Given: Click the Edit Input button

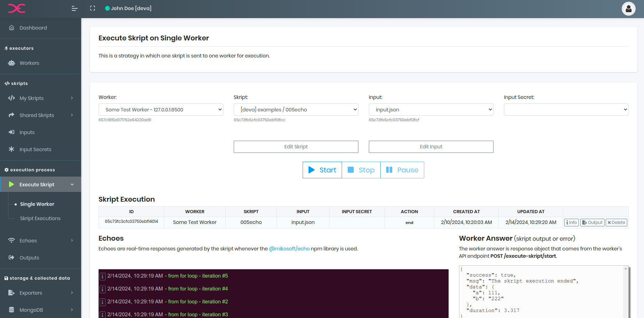Looking at the screenshot, I should 431,147.
